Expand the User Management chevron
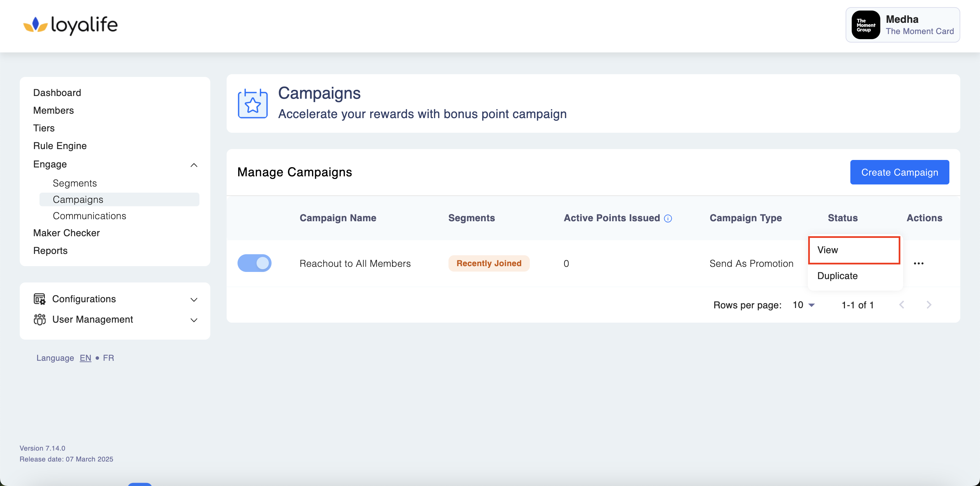The image size is (980, 486). (194, 320)
